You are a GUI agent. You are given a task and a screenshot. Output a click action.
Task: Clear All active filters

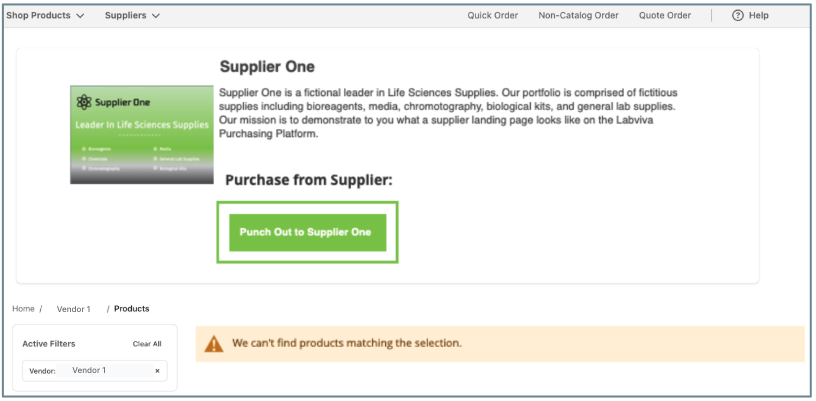click(x=147, y=344)
